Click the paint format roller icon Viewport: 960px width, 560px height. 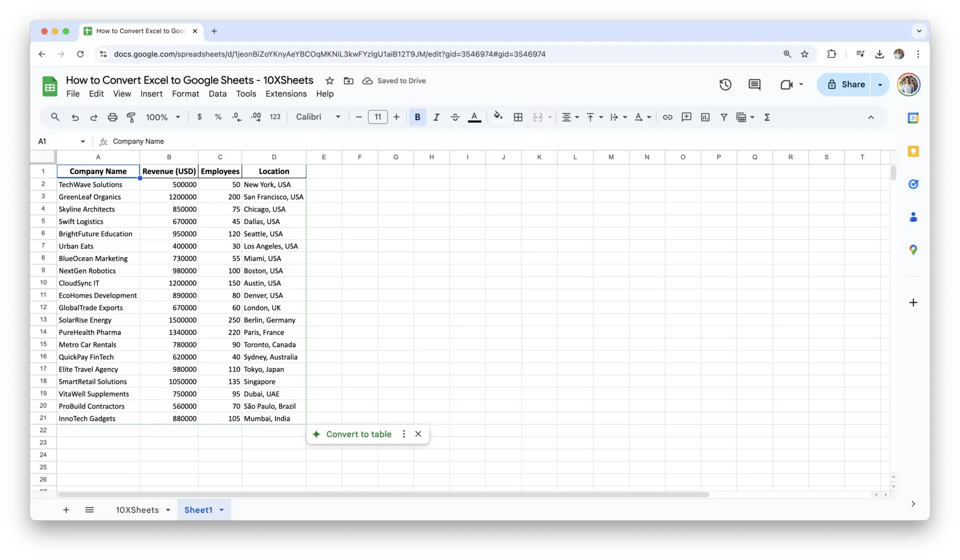click(131, 117)
